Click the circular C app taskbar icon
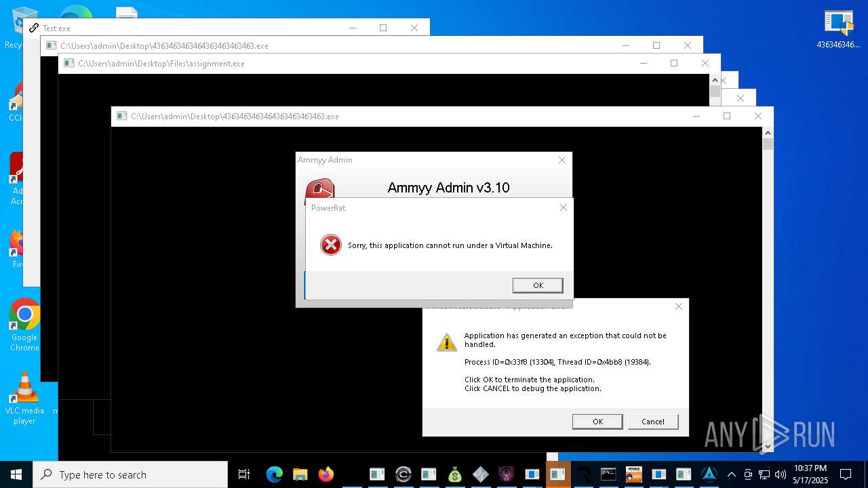 pyautogui.click(x=403, y=474)
